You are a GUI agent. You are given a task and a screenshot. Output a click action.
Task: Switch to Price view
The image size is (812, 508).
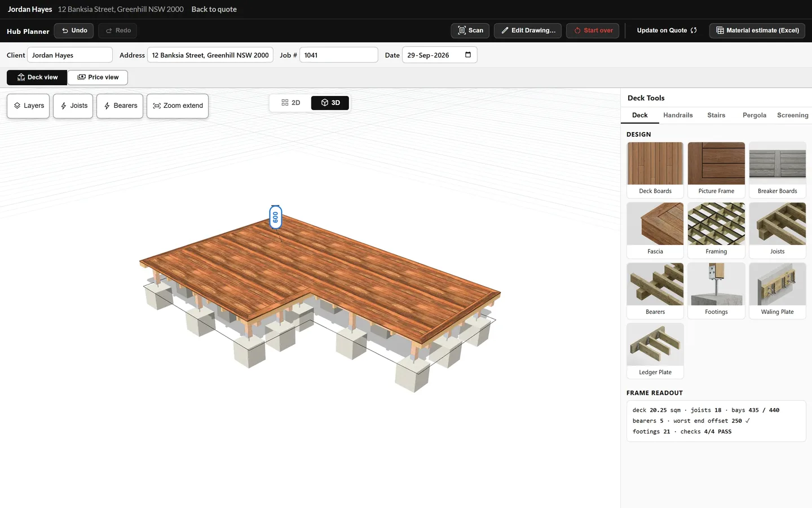[98, 77]
